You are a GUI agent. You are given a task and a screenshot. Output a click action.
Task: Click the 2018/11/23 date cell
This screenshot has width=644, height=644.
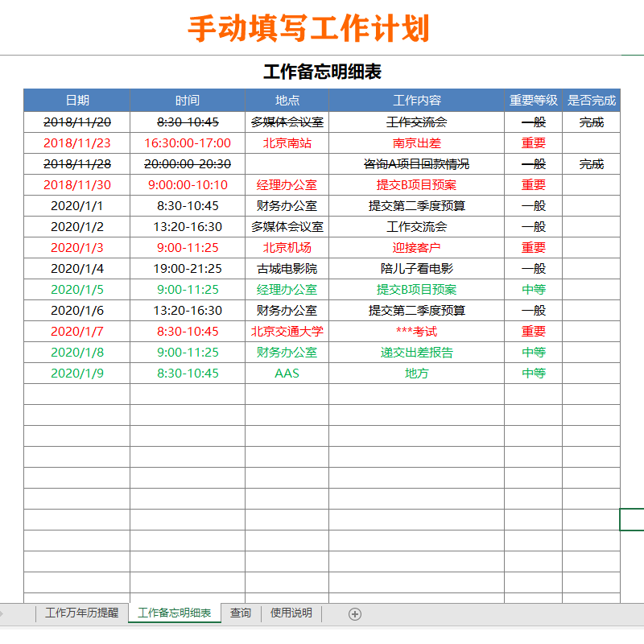pyautogui.click(x=78, y=142)
